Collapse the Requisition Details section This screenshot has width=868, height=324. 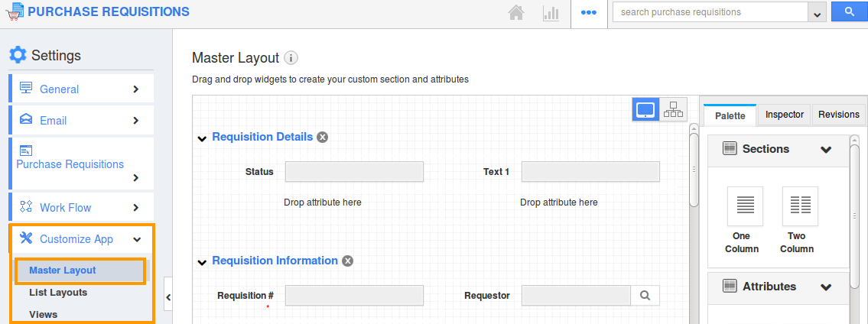pyautogui.click(x=202, y=138)
